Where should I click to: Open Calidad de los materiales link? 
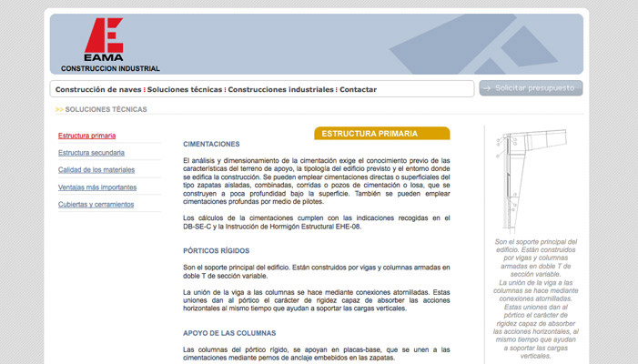(x=96, y=169)
